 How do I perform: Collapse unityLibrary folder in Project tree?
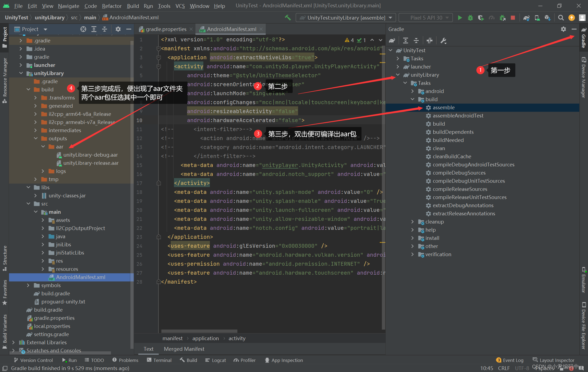click(x=21, y=73)
